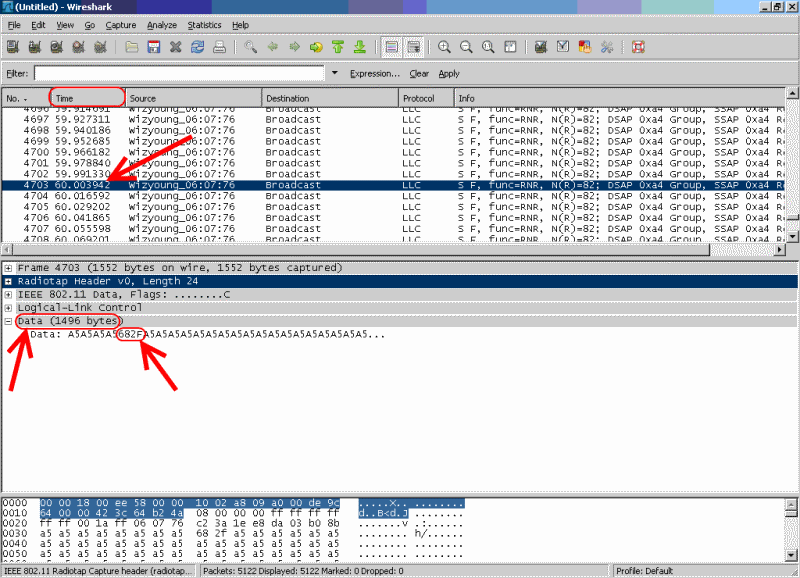Go to specific packet icon
Viewport: 800px width, 578px height.
(x=316, y=47)
